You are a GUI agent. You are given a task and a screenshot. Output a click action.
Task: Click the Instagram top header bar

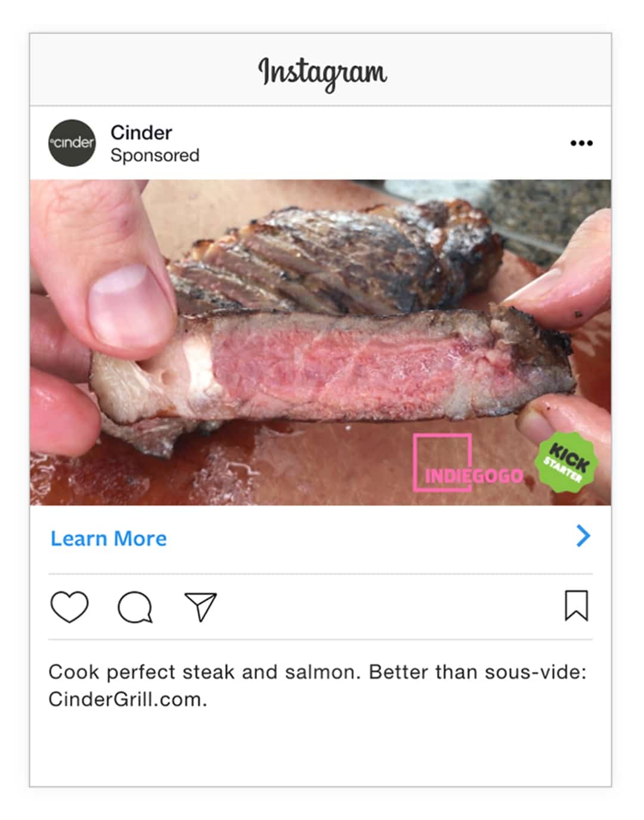point(320,70)
